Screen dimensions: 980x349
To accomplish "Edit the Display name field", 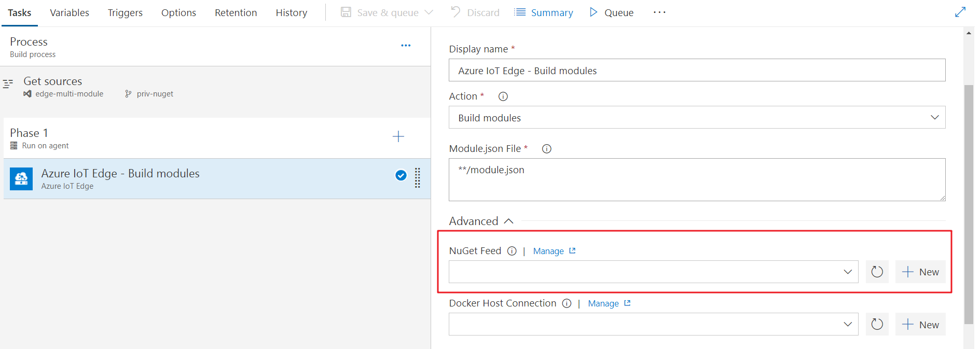I will (x=697, y=71).
